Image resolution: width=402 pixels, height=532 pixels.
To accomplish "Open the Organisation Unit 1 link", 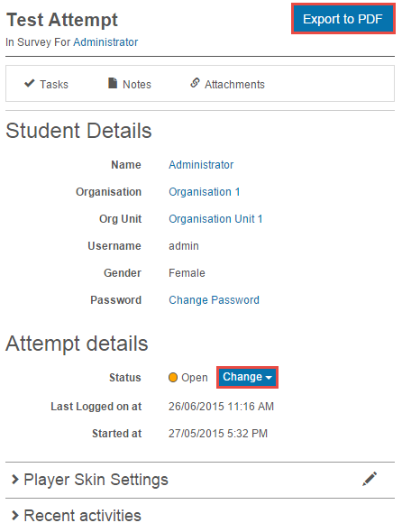I will click(215, 219).
